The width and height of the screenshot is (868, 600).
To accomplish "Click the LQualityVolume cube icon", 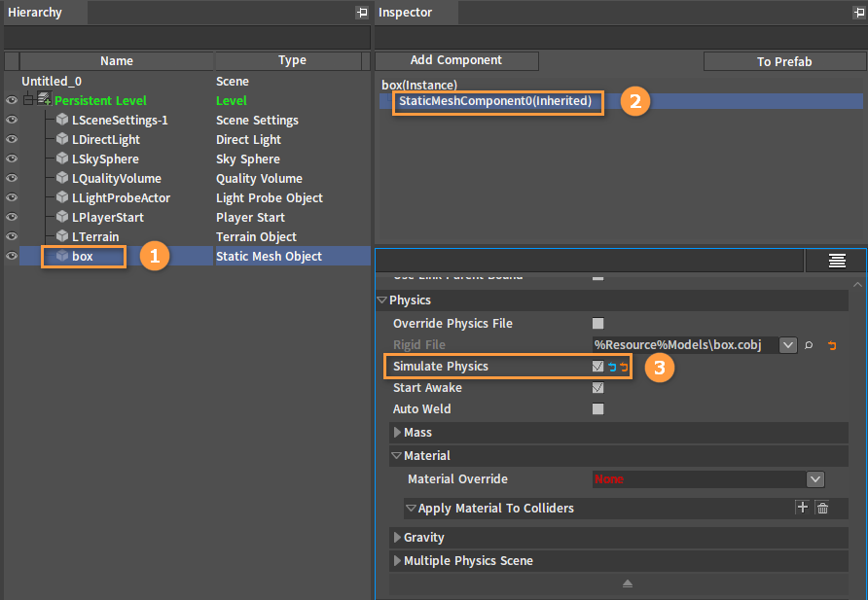I will pyautogui.click(x=62, y=178).
